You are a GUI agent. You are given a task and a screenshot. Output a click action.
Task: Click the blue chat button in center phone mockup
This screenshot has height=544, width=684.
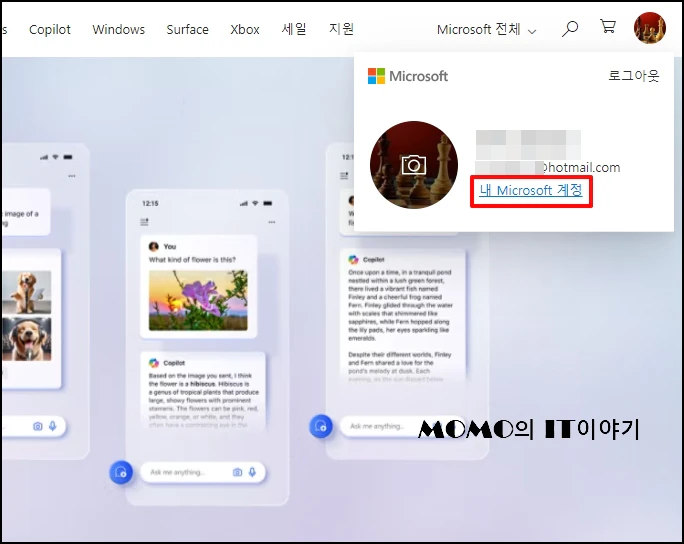pyautogui.click(x=121, y=472)
